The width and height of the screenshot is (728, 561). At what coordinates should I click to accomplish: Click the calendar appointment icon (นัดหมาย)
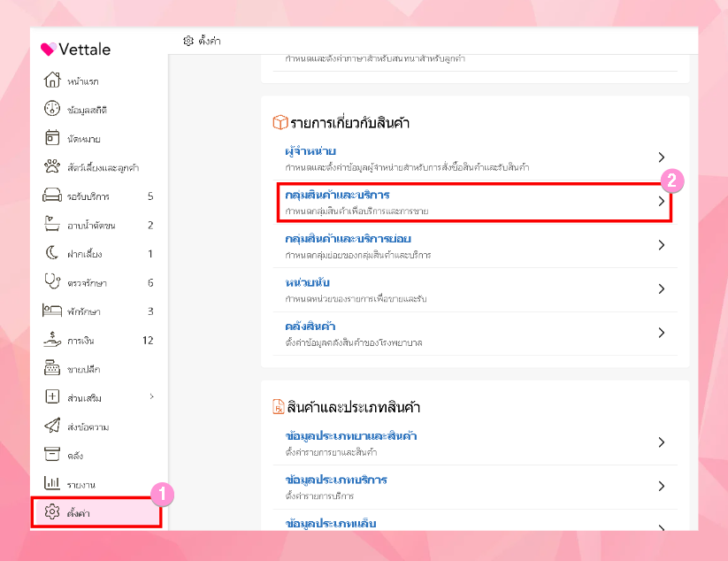pos(51,138)
